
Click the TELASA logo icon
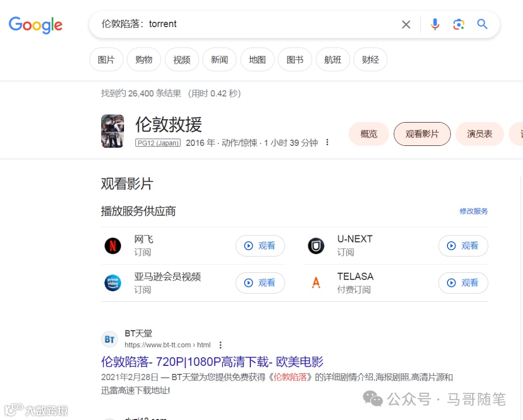316,283
